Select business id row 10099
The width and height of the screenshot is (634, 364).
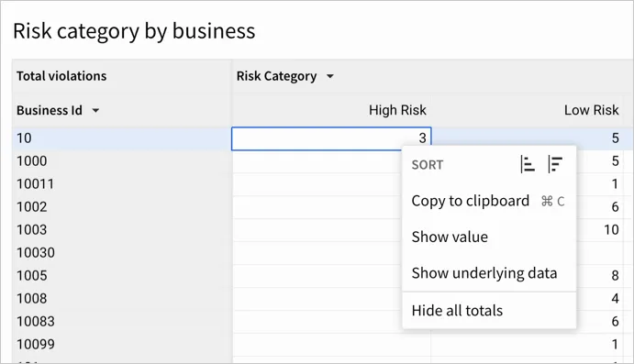click(x=122, y=345)
